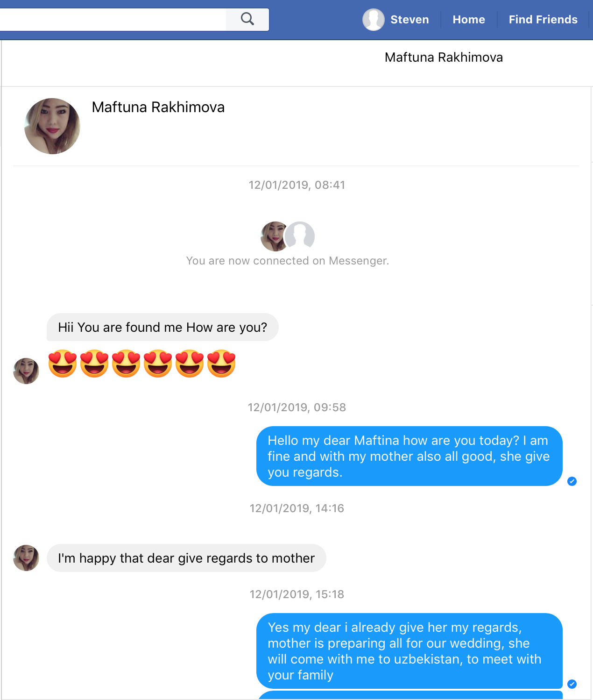The height and width of the screenshot is (700, 593).
Task: Go to Find Friends
Action: (x=543, y=20)
